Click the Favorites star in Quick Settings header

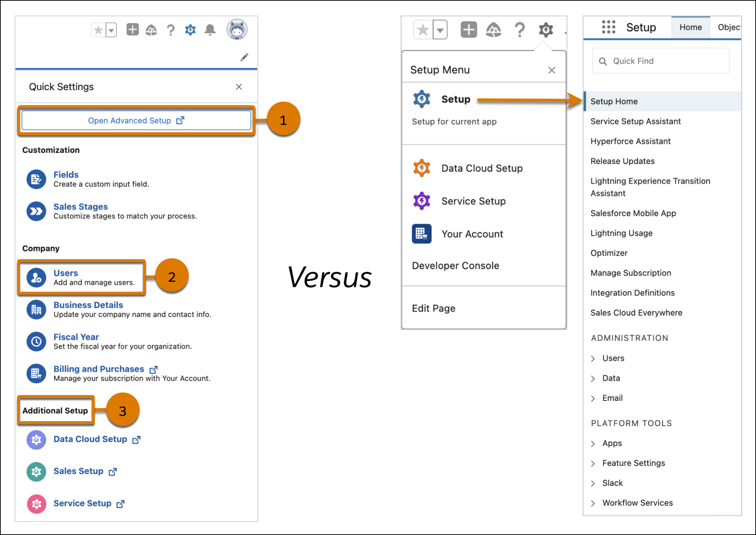pyautogui.click(x=98, y=30)
